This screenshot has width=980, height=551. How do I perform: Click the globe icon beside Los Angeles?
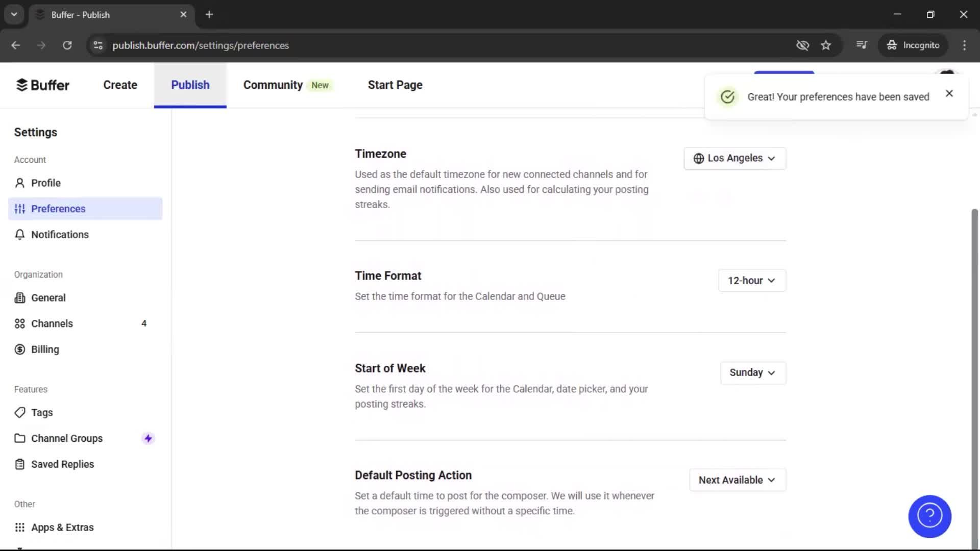click(699, 158)
